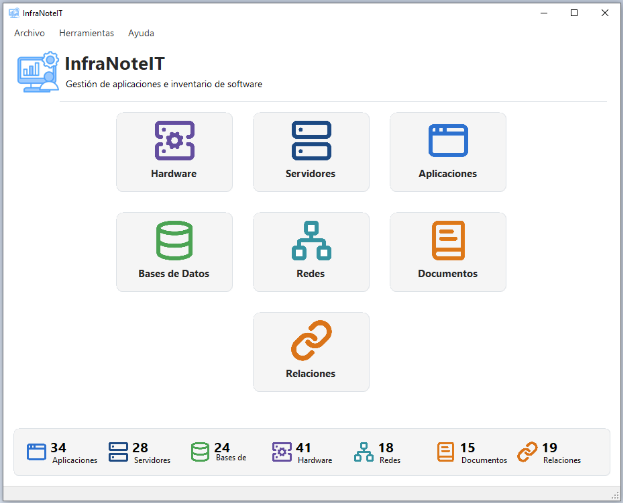Image resolution: width=624 pixels, height=504 pixels.
Task: Click the 19 Relaciones count
Action: pos(550,447)
